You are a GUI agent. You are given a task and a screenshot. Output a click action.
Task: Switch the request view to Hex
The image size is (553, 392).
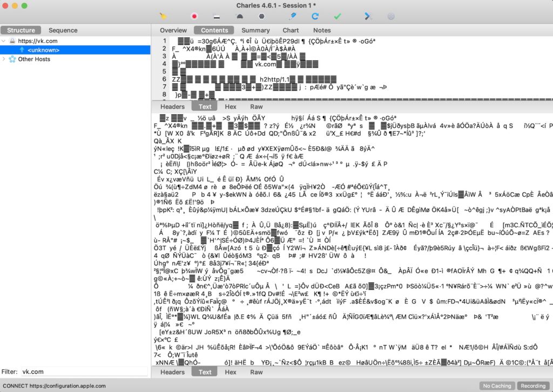[231, 107]
